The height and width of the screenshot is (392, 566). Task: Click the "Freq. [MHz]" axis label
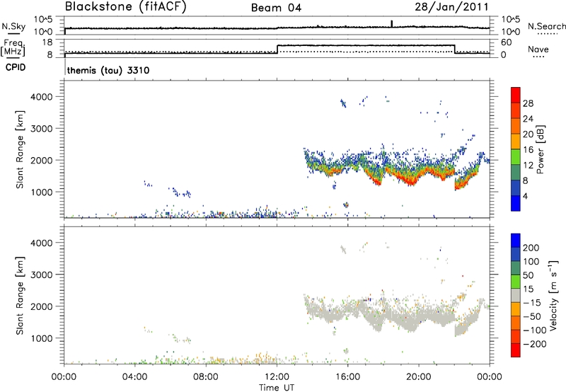click(x=13, y=48)
